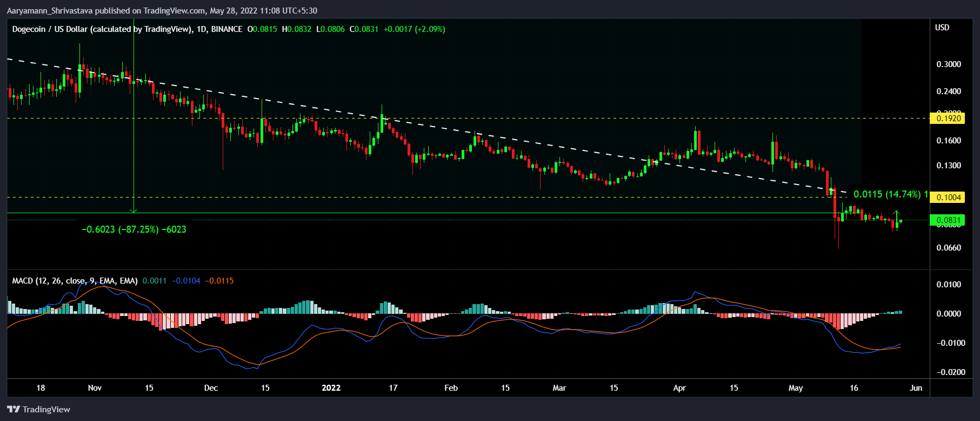Open the USD currency label on the price axis
The image size is (980, 421).
point(942,28)
